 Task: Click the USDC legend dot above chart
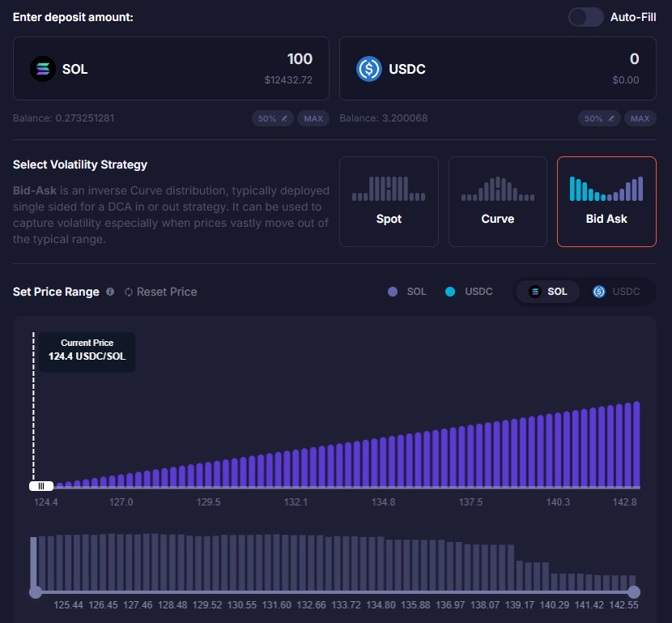pyautogui.click(x=450, y=292)
